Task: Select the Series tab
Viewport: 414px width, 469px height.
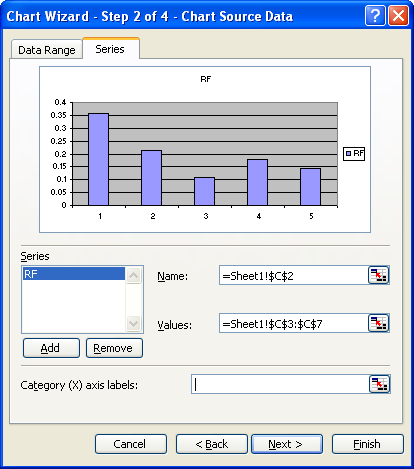Action: point(110,49)
